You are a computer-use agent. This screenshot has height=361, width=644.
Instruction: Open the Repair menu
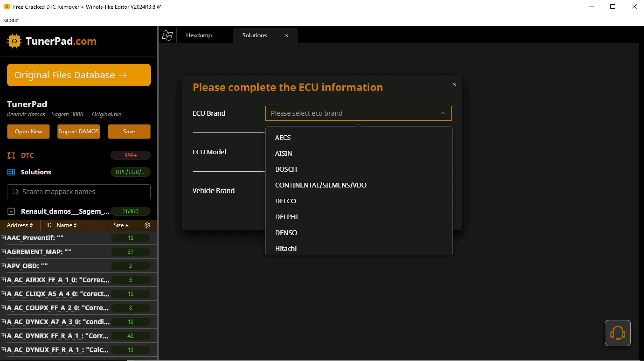tap(10, 20)
